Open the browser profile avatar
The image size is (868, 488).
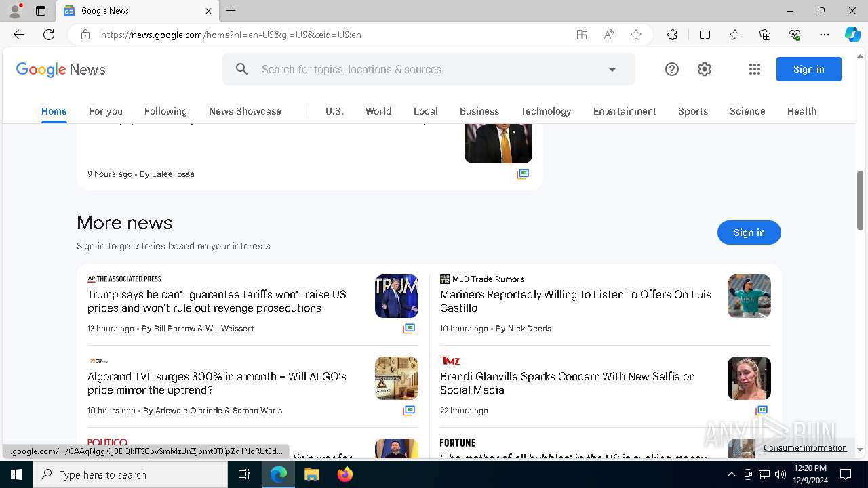click(x=15, y=11)
